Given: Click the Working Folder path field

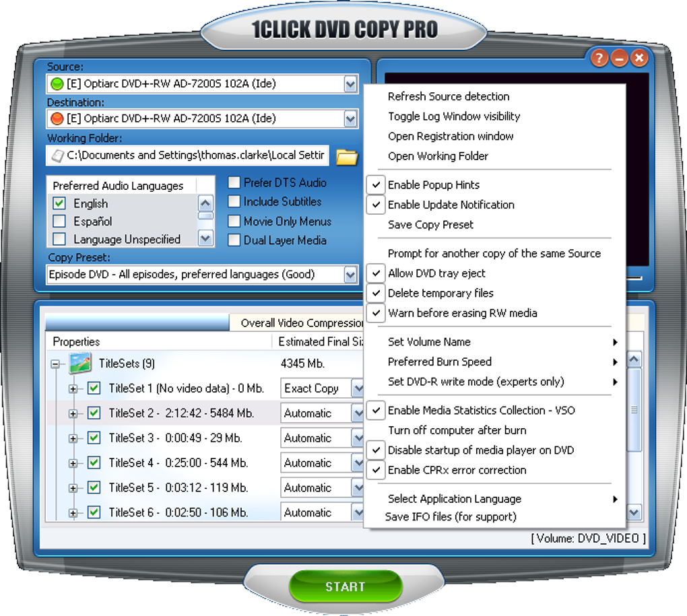Looking at the screenshot, I should 187,156.
